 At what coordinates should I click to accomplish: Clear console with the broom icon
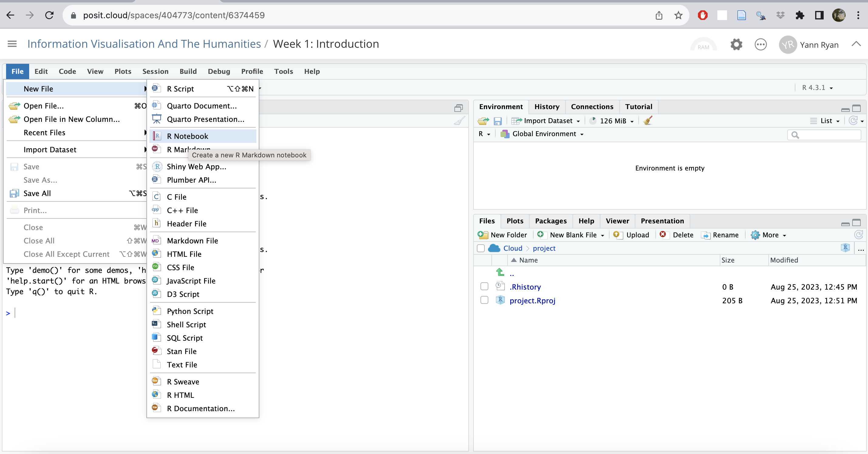(459, 121)
